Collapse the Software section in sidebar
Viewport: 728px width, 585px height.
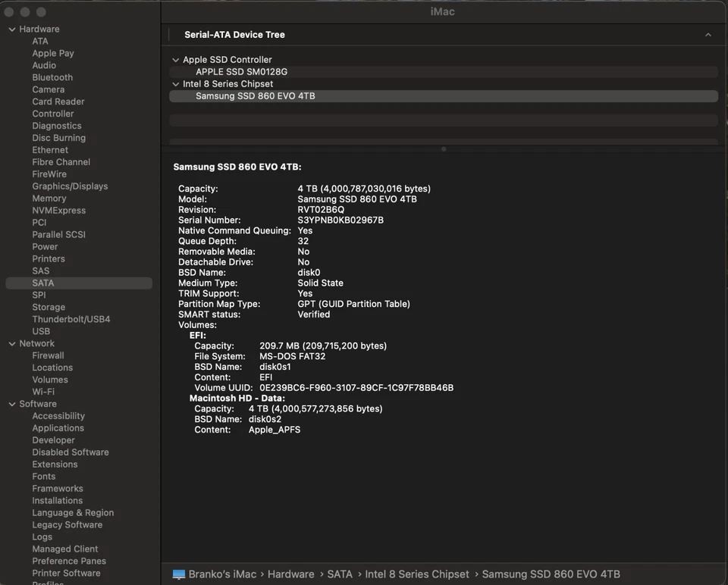pos(11,404)
